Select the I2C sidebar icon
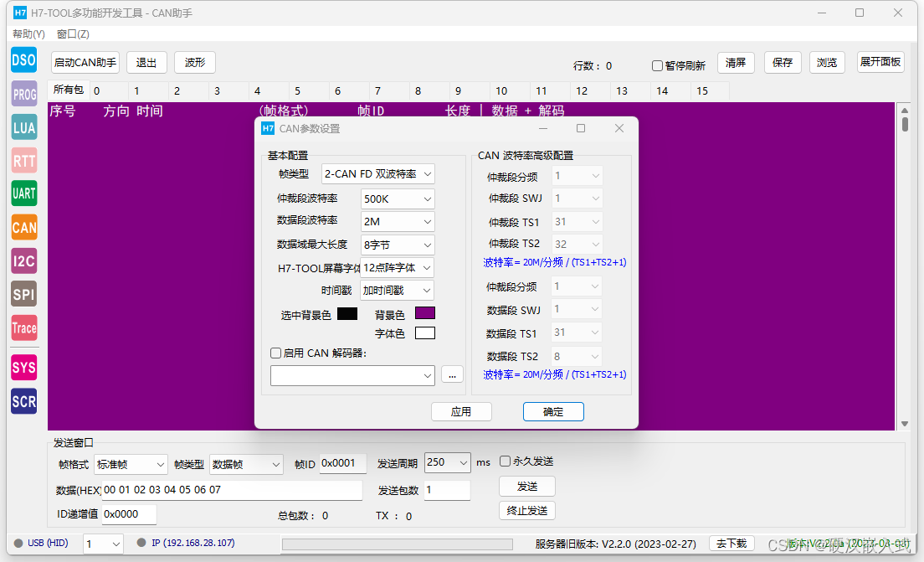 click(23, 260)
